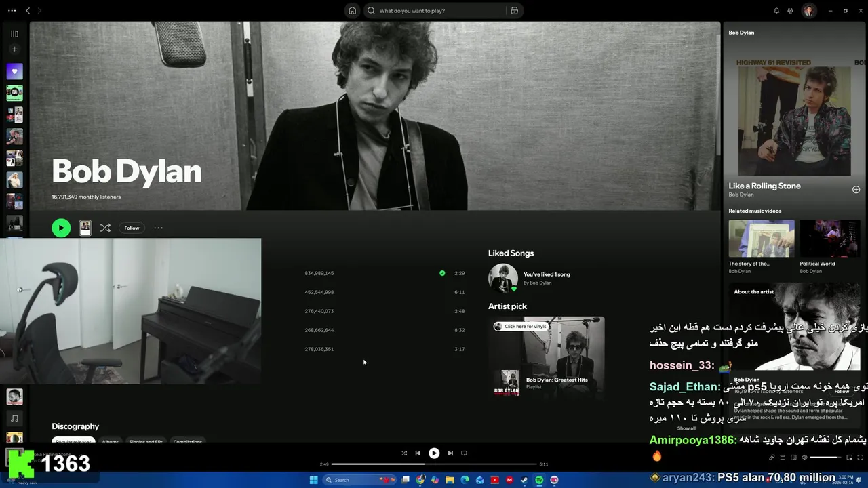Play Bob Dylan with green play button
The width and height of the screenshot is (868, 488).
coord(61,228)
